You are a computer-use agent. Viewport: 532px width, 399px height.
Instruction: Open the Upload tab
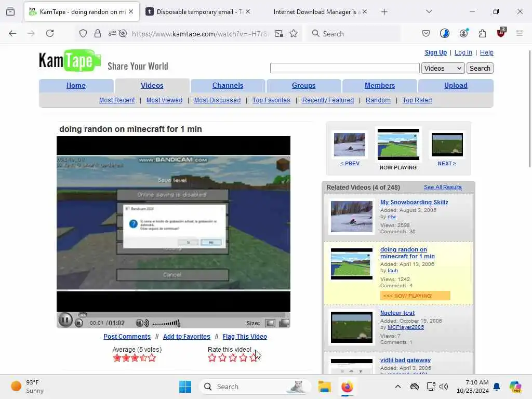tap(456, 86)
